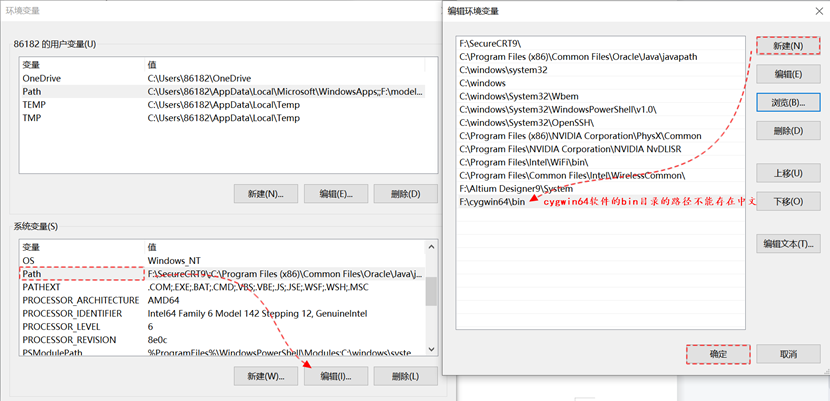Click 新建(N) in edit environment variable dialog
Screen dimensions: 830x401
(788, 46)
